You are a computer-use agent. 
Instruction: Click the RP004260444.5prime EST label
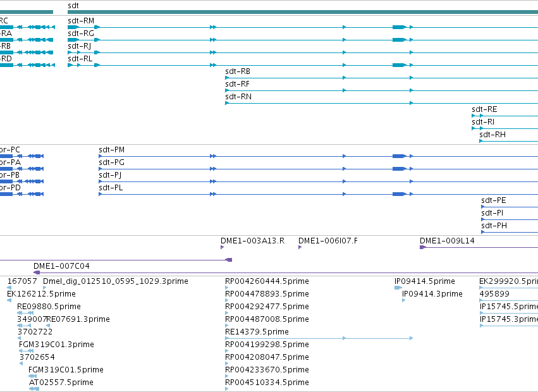[x=267, y=281]
